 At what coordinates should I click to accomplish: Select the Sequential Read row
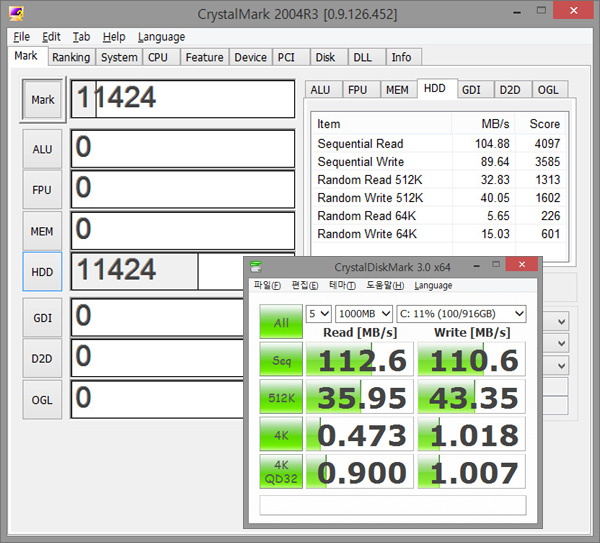click(x=439, y=143)
